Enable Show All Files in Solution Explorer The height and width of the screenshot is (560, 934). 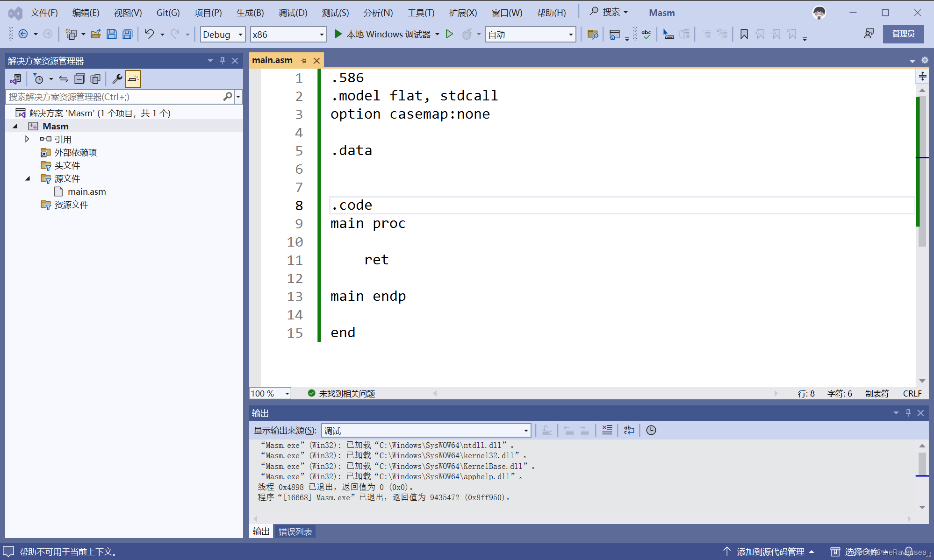[95, 78]
